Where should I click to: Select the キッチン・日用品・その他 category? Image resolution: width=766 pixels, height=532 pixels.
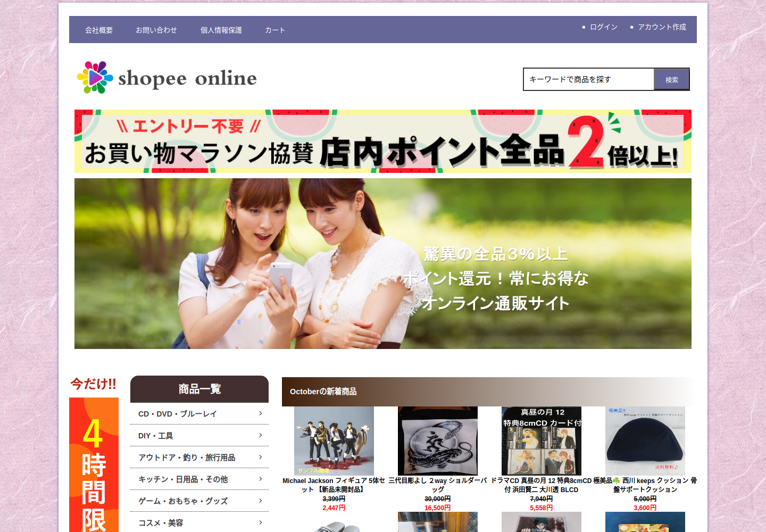199,479
